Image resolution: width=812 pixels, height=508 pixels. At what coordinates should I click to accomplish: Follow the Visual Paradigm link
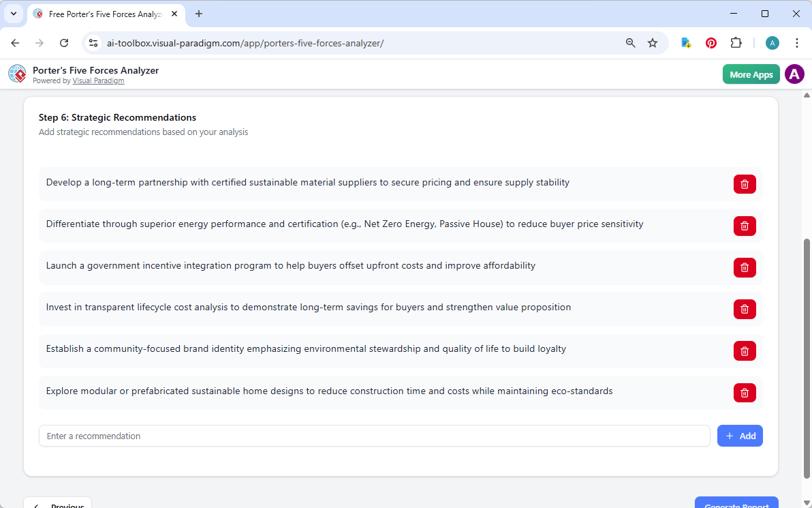click(98, 80)
